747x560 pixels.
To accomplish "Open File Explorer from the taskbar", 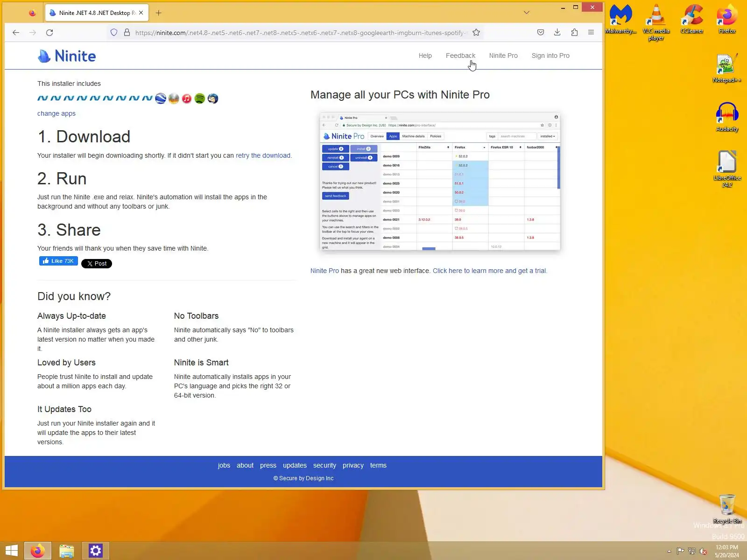I will [x=67, y=551].
